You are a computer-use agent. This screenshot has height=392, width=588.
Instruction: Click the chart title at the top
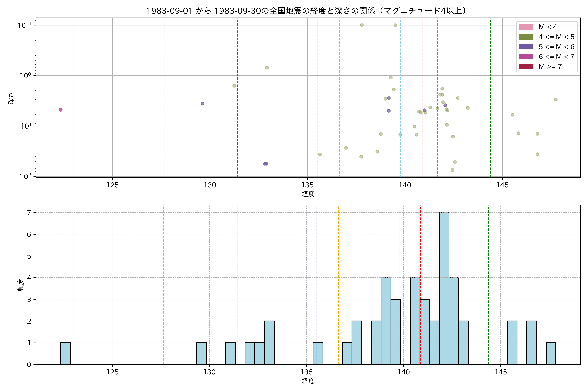point(306,11)
